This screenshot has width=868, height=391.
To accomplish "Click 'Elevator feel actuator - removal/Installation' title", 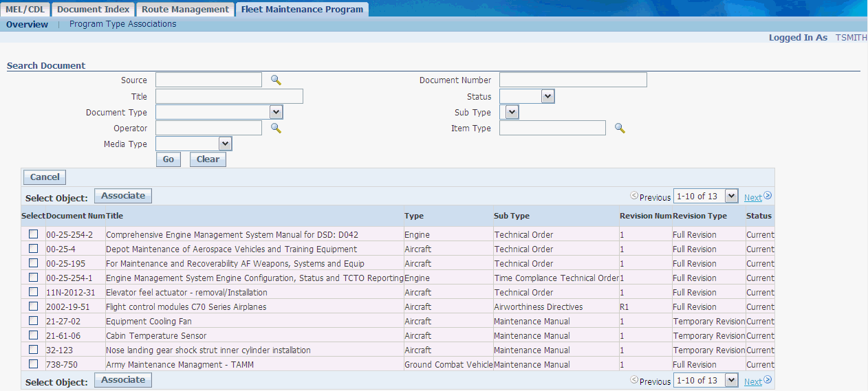I will [x=186, y=292].
